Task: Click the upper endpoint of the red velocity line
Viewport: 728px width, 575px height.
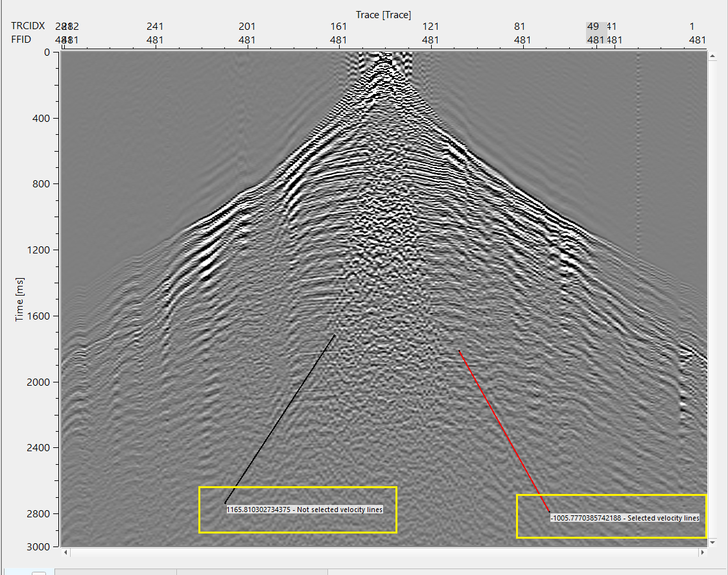Action: pyautogui.click(x=459, y=351)
